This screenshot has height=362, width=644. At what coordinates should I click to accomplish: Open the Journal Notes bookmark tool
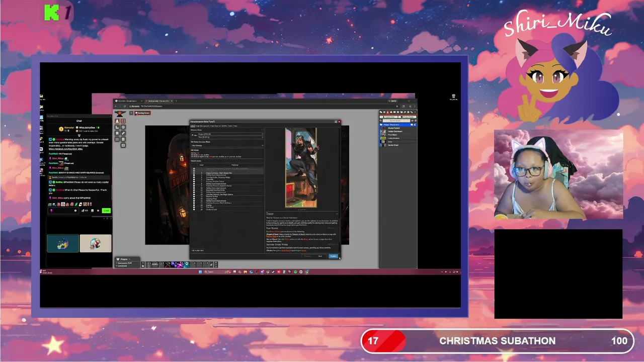tap(117, 133)
